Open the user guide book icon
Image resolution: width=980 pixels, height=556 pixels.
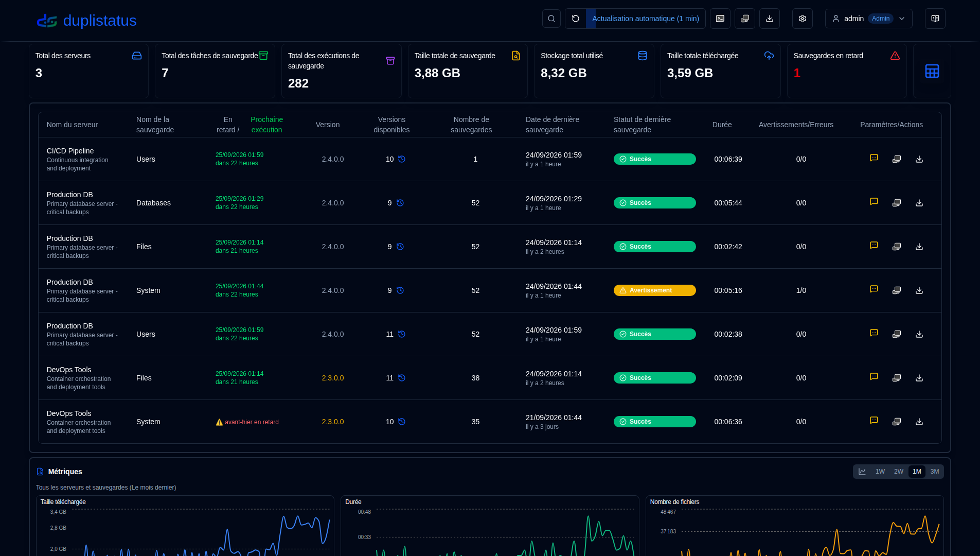click(x=935, y=19)
